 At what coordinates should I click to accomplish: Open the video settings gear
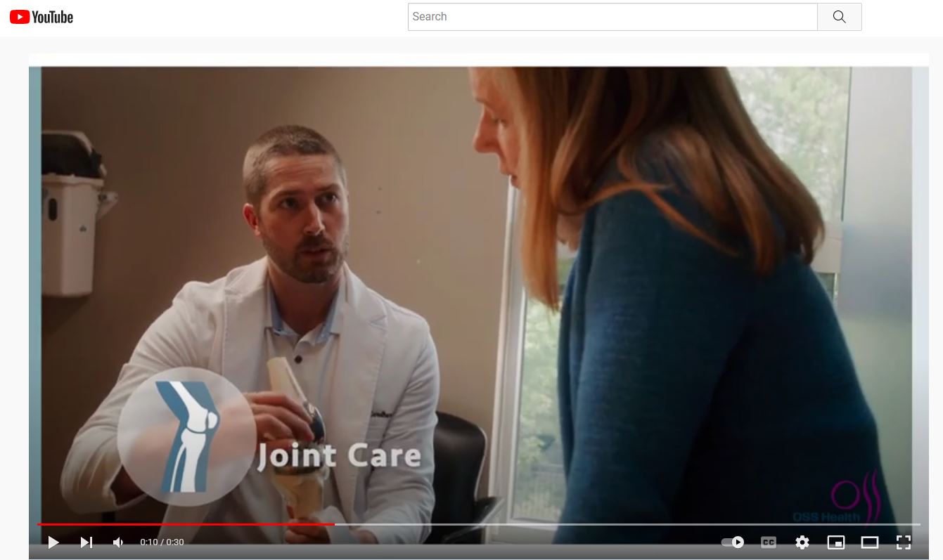coord(802,542)
